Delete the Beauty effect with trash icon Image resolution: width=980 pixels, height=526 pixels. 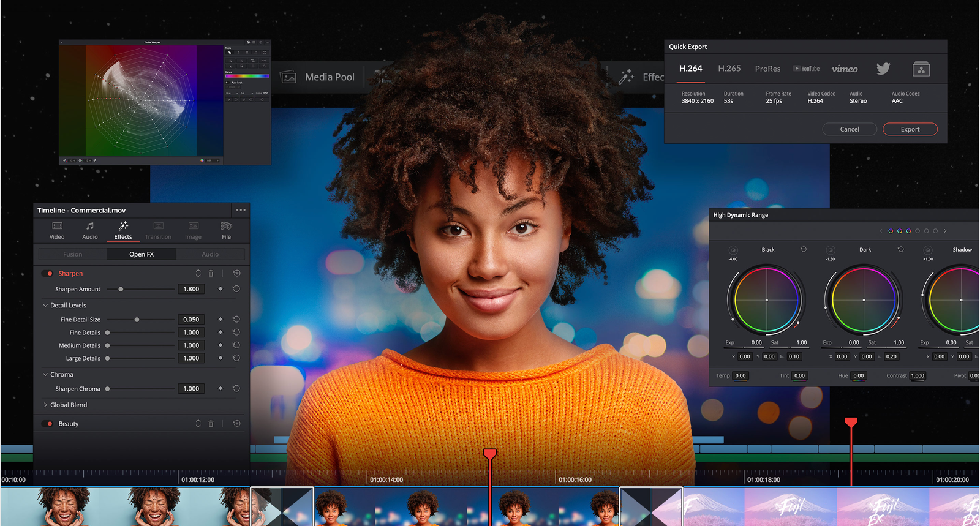click(211, 423)
